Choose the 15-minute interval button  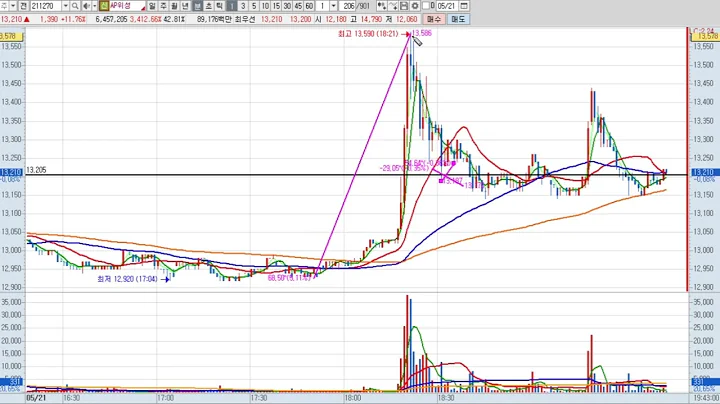coord(276,6)
